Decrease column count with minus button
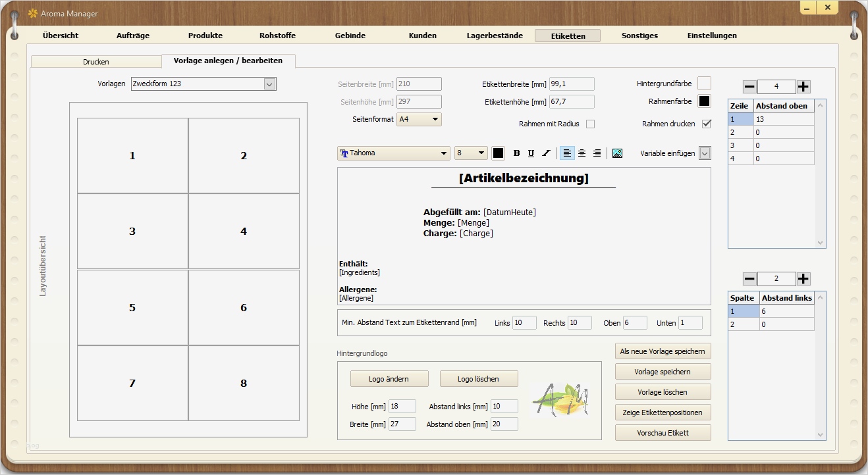868x475 pixels. (749, 279)
